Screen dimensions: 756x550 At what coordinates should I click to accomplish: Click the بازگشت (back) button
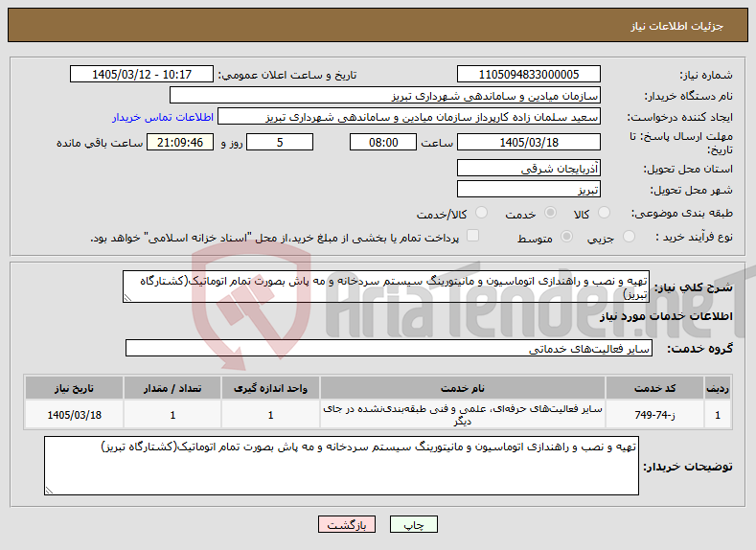coord(347,524)
